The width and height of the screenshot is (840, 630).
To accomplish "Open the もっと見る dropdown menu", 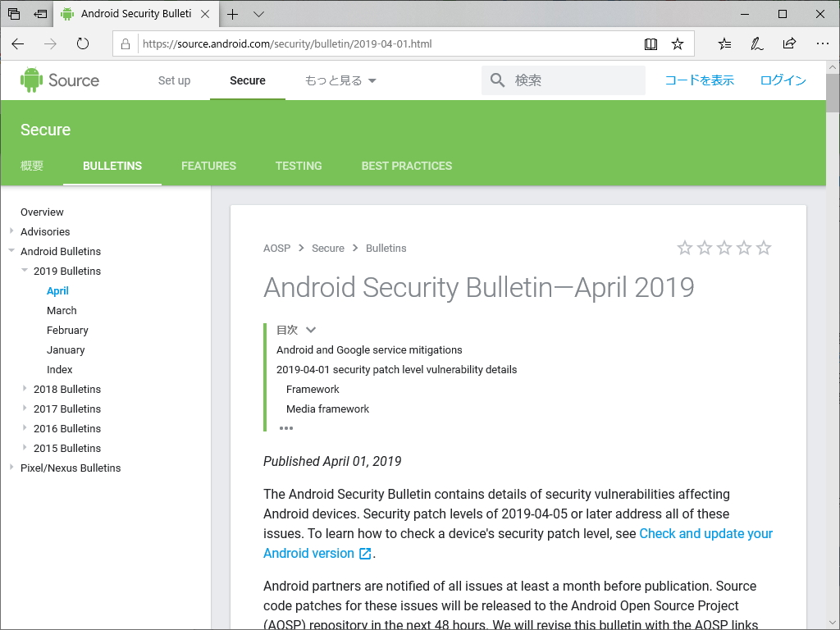I will pyautogui.click(x=339, y=80).
